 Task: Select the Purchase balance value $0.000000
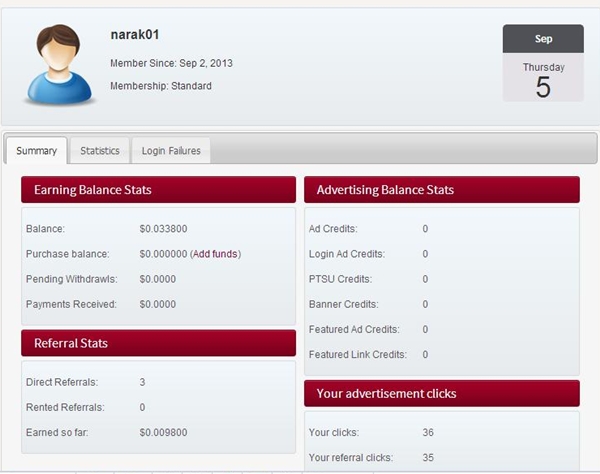163,254
